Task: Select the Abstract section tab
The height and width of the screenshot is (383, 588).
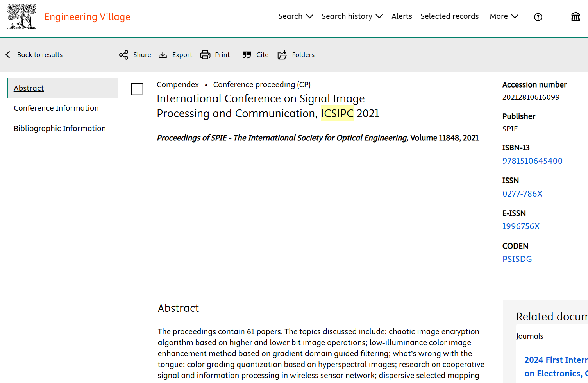Action: coord(63,88)
